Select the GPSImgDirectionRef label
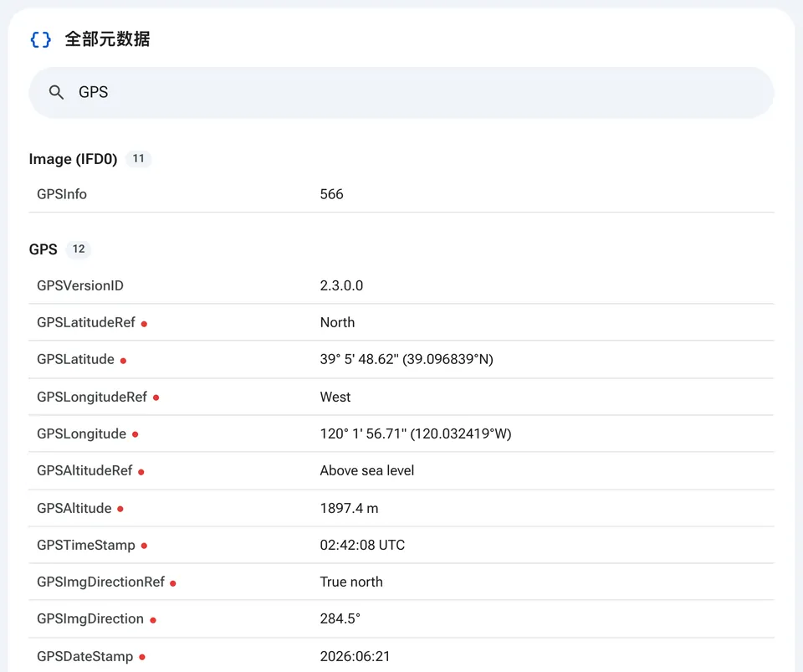The height and width of the screenshot is (672, 803). (x=101, y=582)
